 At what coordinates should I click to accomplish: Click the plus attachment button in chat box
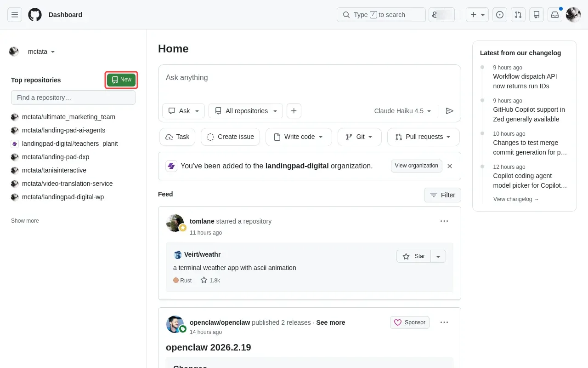pyautogui.click(x=294, y=111)
